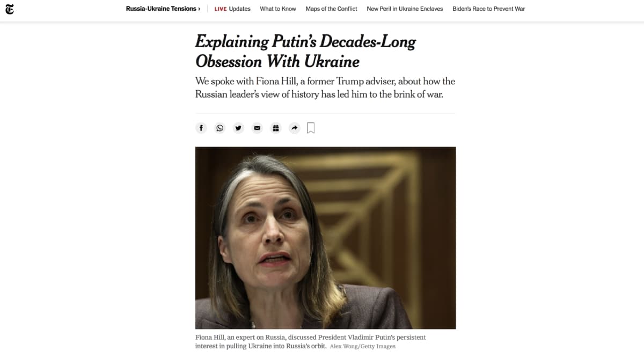The height and width of the screenshot is (358, 644).
Task: Open more sharing options arrow
Action: tap(294, 128)
